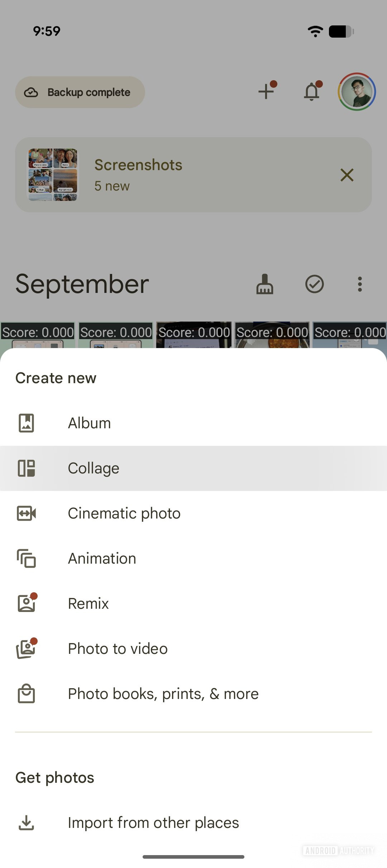Tap the add new plus icon
Image resolution: width=387 pixels, height=868 pixels.
tap(266, 92)
